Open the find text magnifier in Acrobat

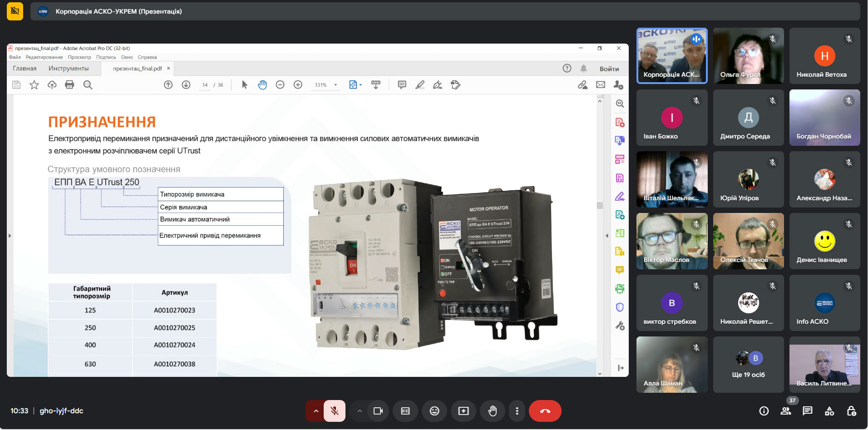coord(88,85)
